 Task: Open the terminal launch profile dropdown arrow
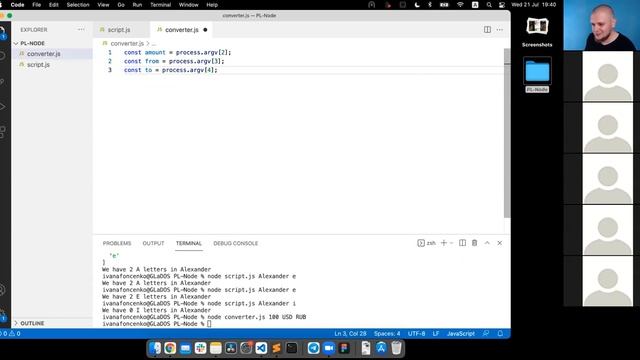[x=451, y=243]
